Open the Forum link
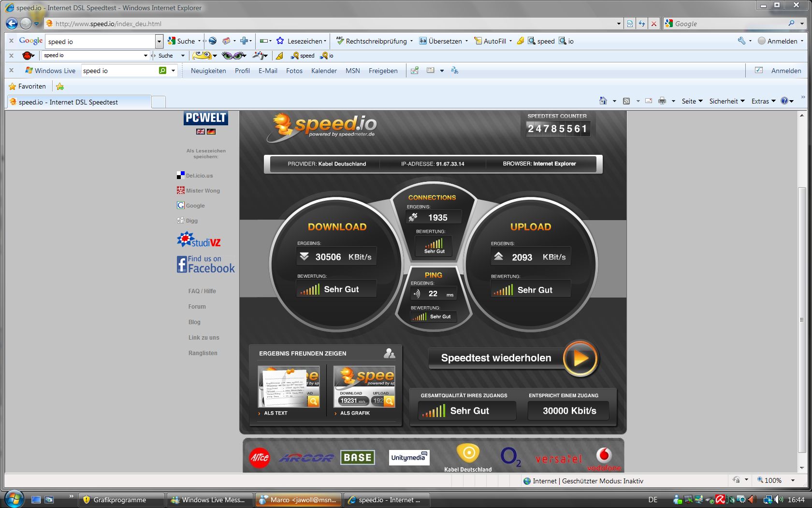The width and height of the screenshot is (812, 508). coord(197,307)
